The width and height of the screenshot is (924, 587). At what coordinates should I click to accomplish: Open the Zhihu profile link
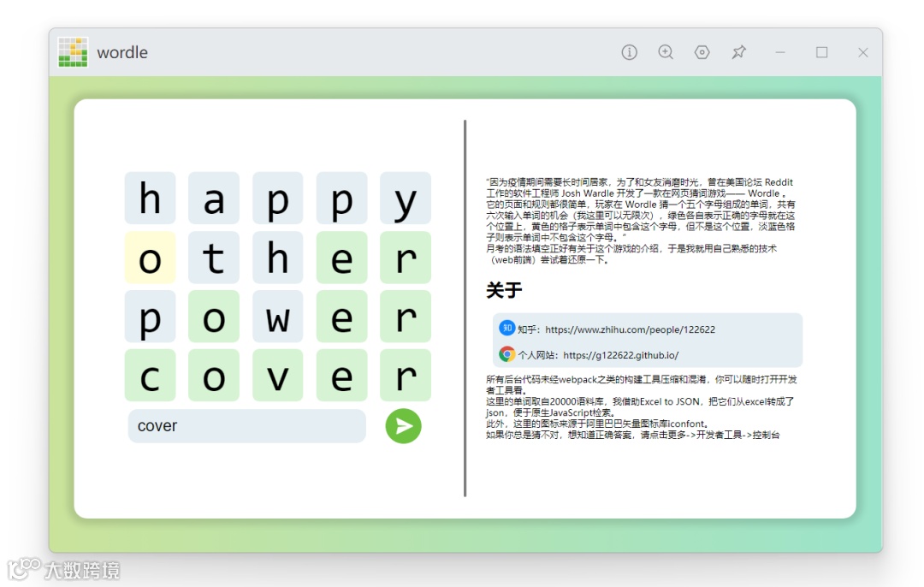pos(630,329)
